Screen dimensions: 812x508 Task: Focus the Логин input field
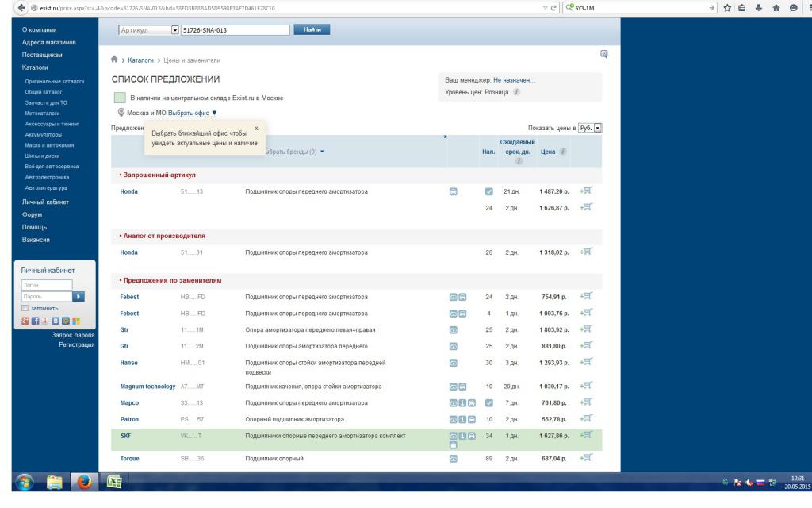(x=47, y=285)
